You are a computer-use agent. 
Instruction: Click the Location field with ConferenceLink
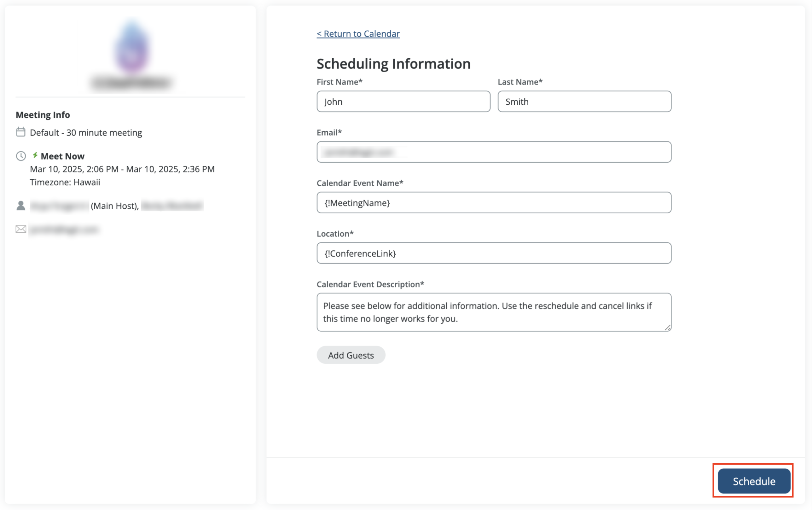click(x=494, y=253)
